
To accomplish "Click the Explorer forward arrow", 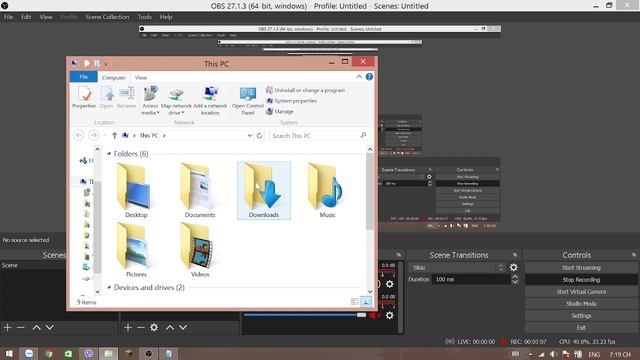I will tap(93, 135).
